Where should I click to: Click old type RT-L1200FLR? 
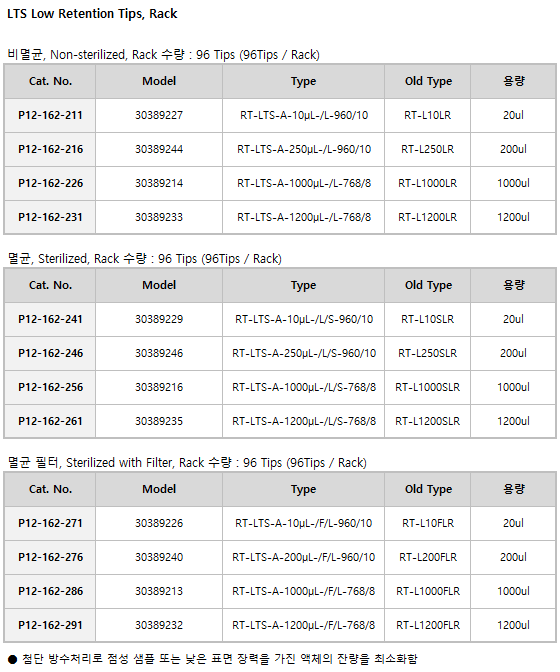428,625
